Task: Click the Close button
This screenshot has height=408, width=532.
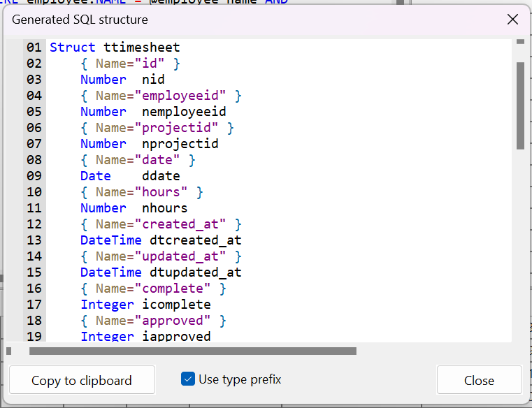Action: 479,380
